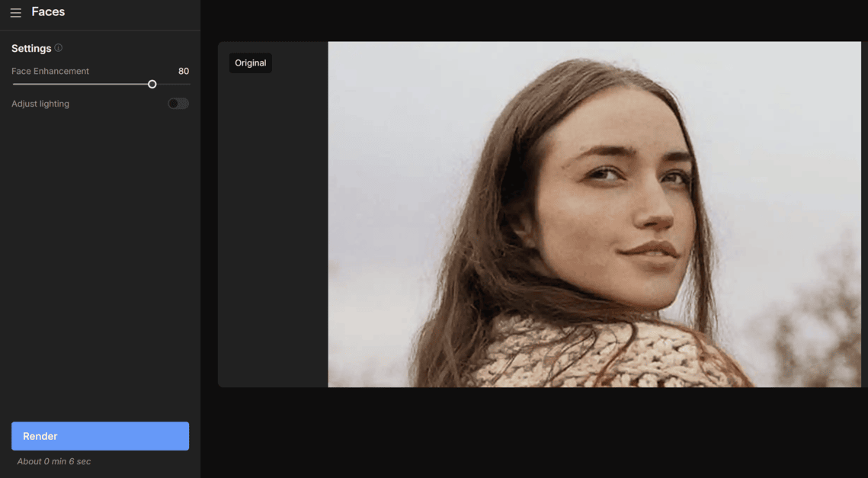Enable the Adjust lighting toggle

[x=178, y=104]
